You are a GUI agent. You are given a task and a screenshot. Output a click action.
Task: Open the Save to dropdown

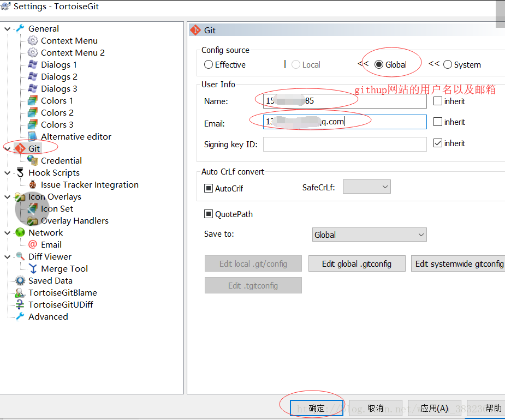370,235
